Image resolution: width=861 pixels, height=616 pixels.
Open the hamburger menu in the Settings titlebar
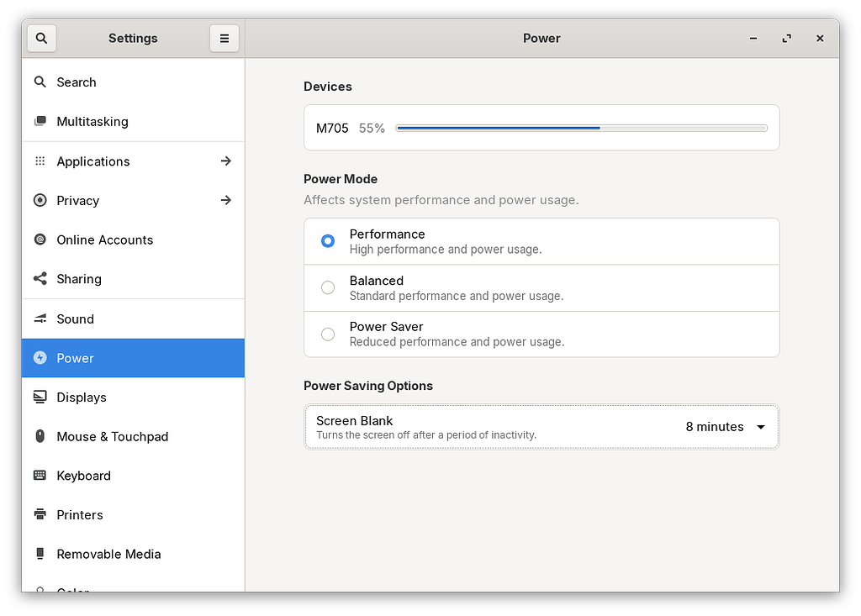tap(224, 38)
